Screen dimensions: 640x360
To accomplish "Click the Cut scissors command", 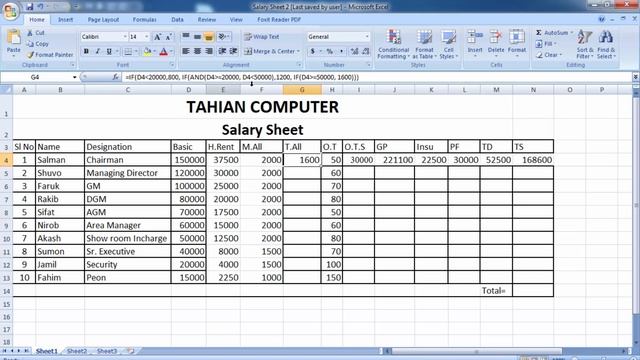I will 36,33.
